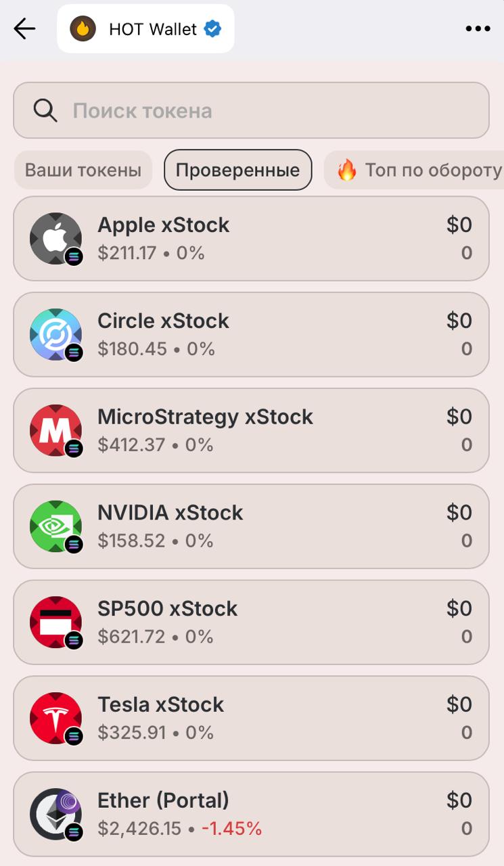The image size is (504, 866).
Task: Click the Tesla xStock logo icon
Action: [56, 719]
